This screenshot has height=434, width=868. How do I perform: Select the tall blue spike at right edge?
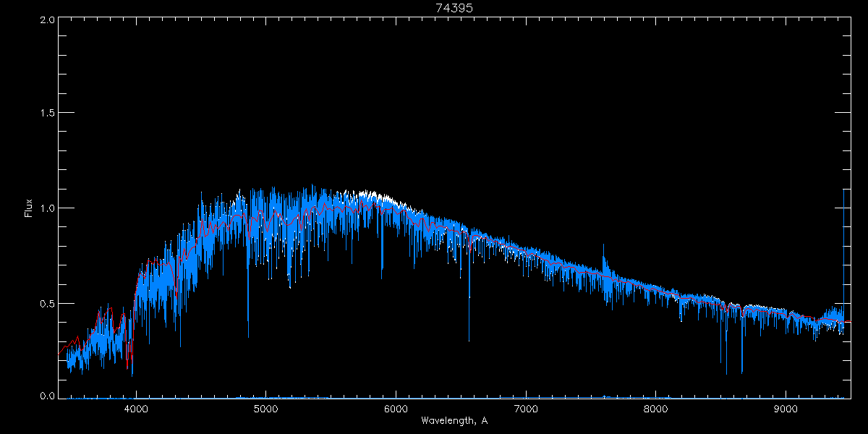843,190
